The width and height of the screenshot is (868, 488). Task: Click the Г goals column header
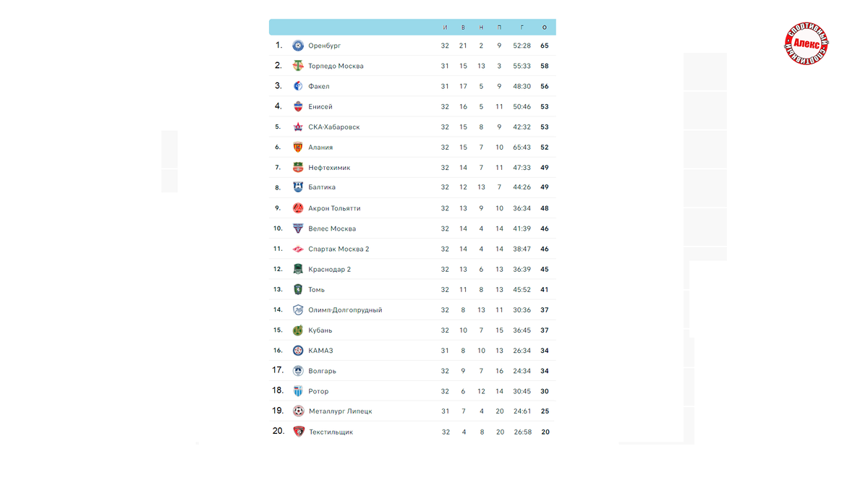point(522,27)
